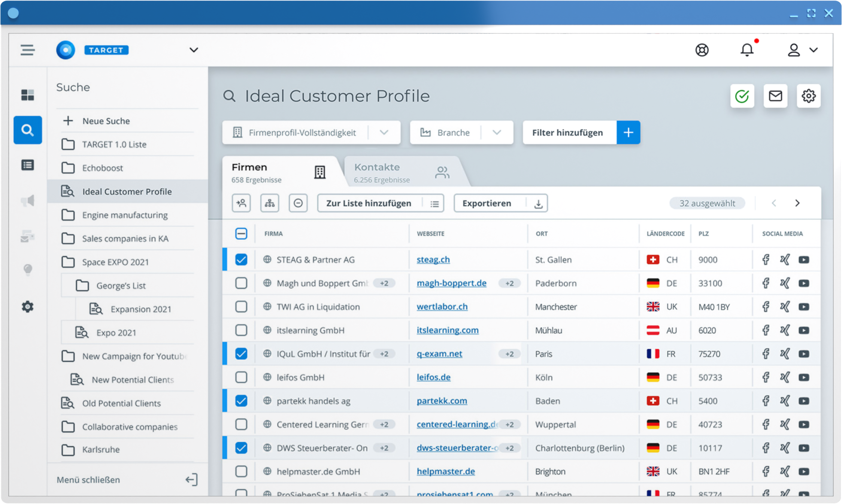The height and width of the screenshot is (504, 842).
Task: Open Exportieren download options
Action: (538, 203)
